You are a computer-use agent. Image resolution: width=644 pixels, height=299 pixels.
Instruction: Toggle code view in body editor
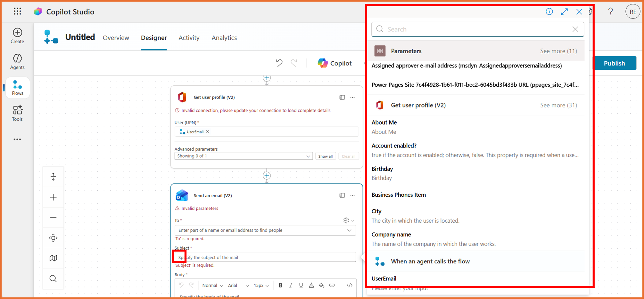point(350,285)
